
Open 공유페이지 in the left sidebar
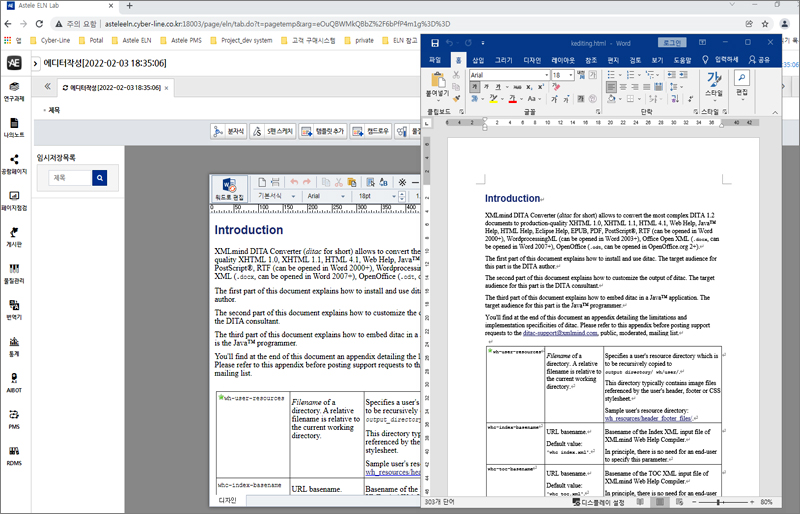point(14,164)
